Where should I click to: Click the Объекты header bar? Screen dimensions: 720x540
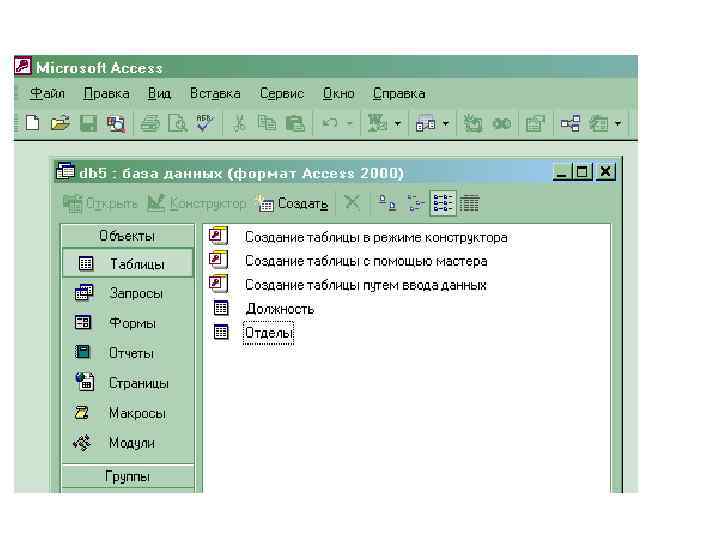click(x=127, y=236)
